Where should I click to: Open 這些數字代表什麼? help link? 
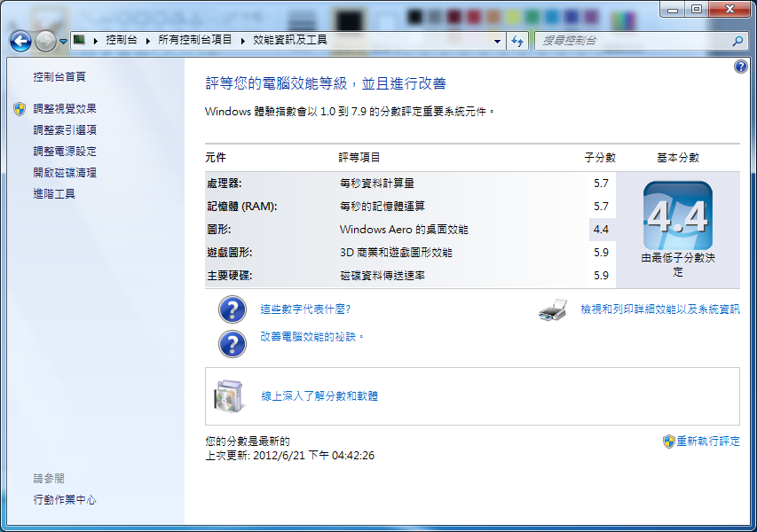point(305,309)
